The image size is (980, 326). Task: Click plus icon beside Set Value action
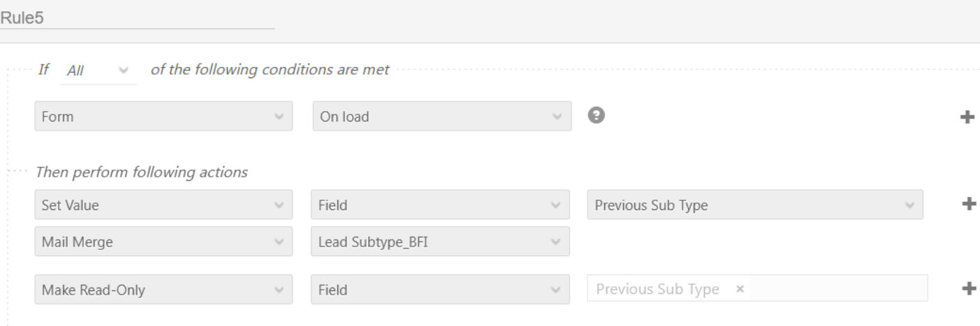coord(968,204)
